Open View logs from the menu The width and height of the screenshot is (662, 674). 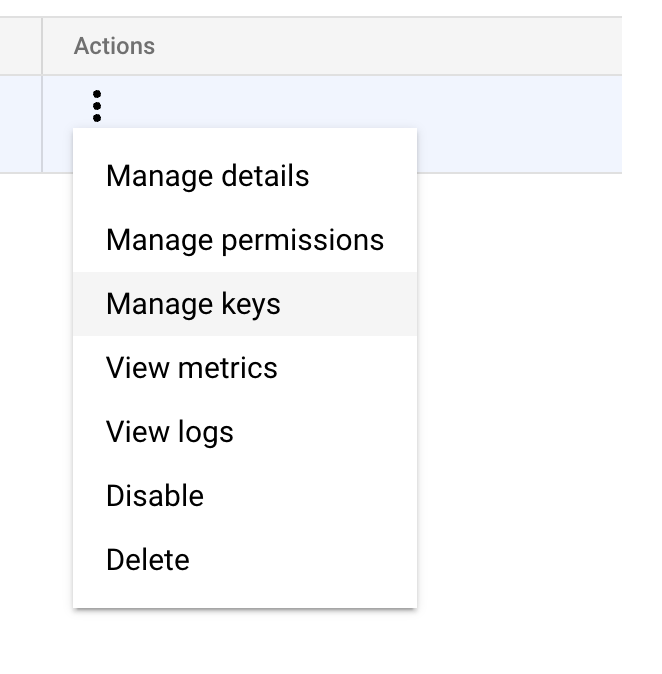tap(169, 432)
